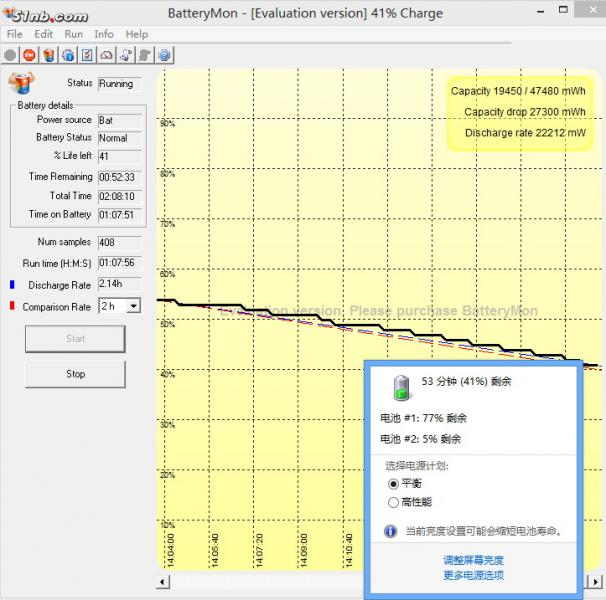This screenshot has height=600, width=606.
Task: Click the Stop button
Action: tap(75, 374)
